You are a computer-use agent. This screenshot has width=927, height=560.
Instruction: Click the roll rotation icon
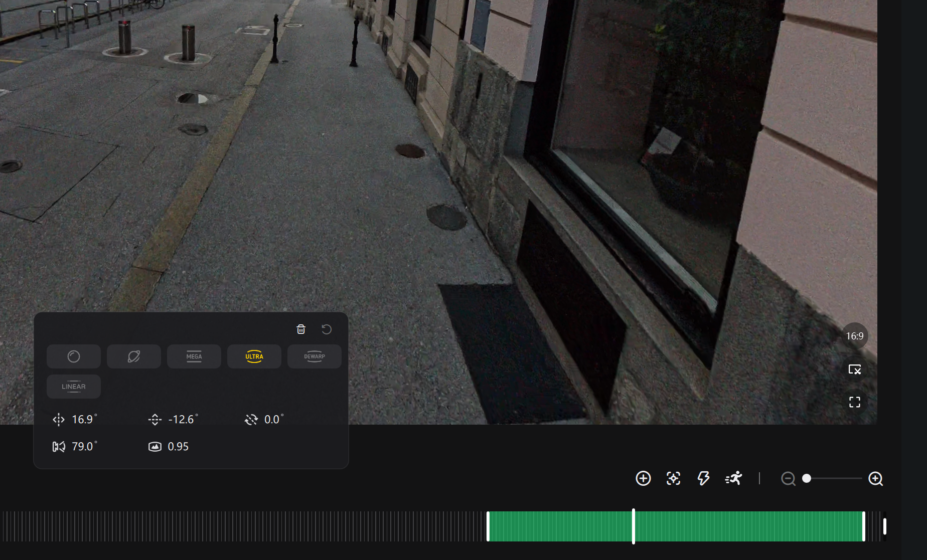pyautogui.click(x=251, y=420)
